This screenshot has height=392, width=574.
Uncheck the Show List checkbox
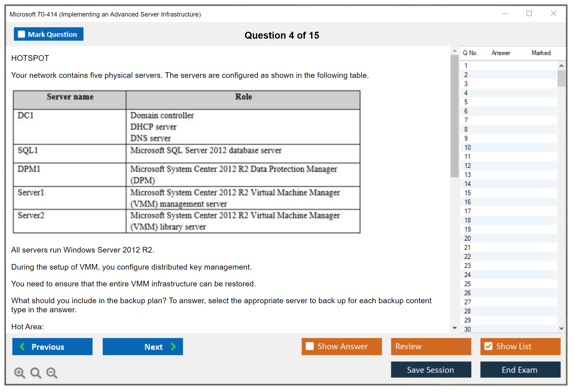pos(488,346)
